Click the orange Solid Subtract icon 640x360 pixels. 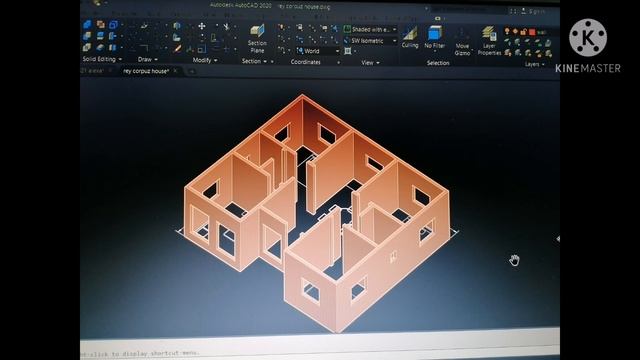click(100, 25)
